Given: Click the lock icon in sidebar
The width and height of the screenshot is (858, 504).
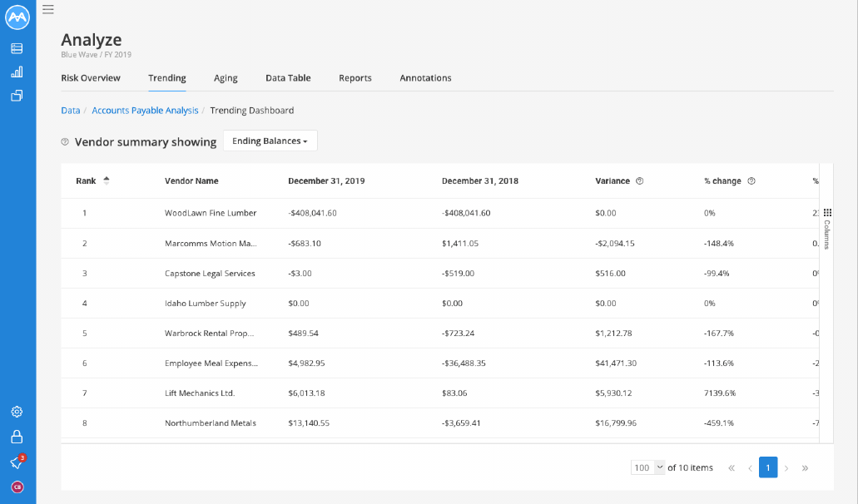Looking at the screenshot, I should (x=17, y=437).
